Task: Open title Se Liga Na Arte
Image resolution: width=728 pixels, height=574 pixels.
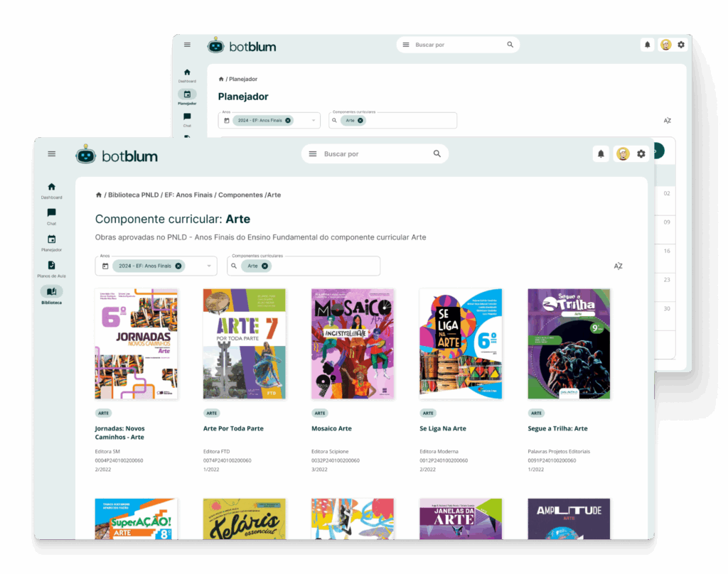Action: (x=442, y=428)
